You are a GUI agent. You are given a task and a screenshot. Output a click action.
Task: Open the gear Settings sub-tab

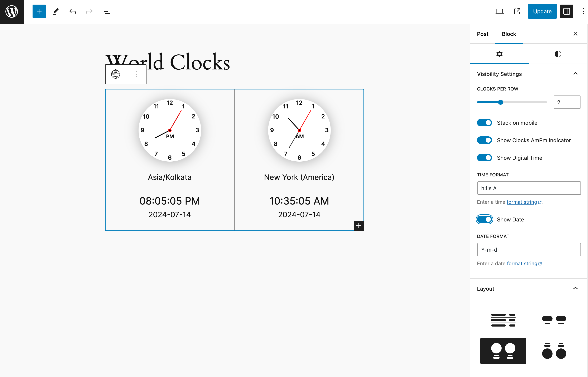(499, 54)
